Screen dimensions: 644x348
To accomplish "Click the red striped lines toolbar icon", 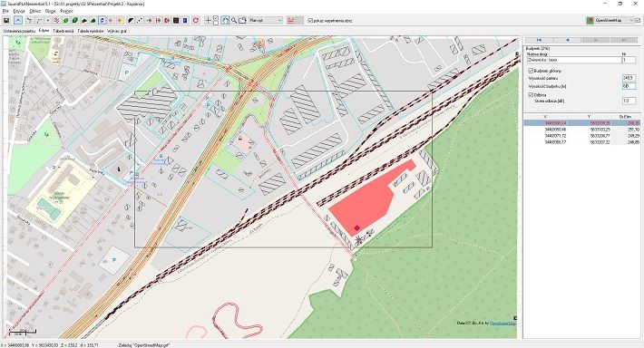I will [291, 20].
